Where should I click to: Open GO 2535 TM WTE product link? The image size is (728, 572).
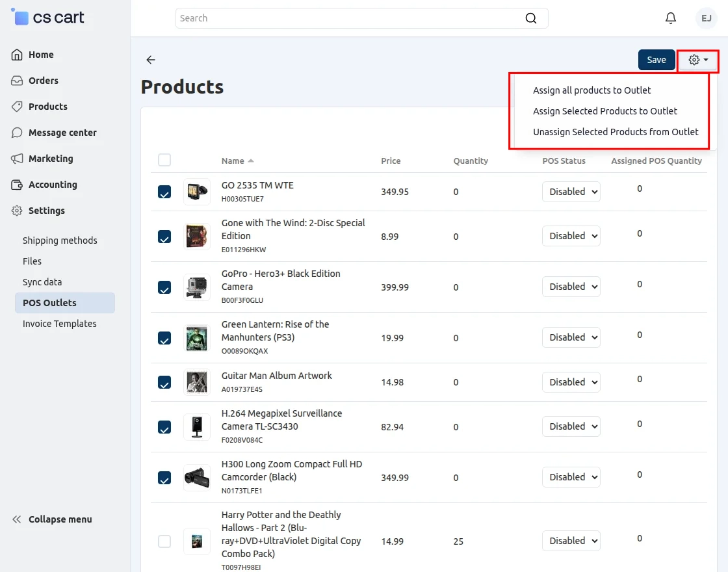tap(257, 185)
